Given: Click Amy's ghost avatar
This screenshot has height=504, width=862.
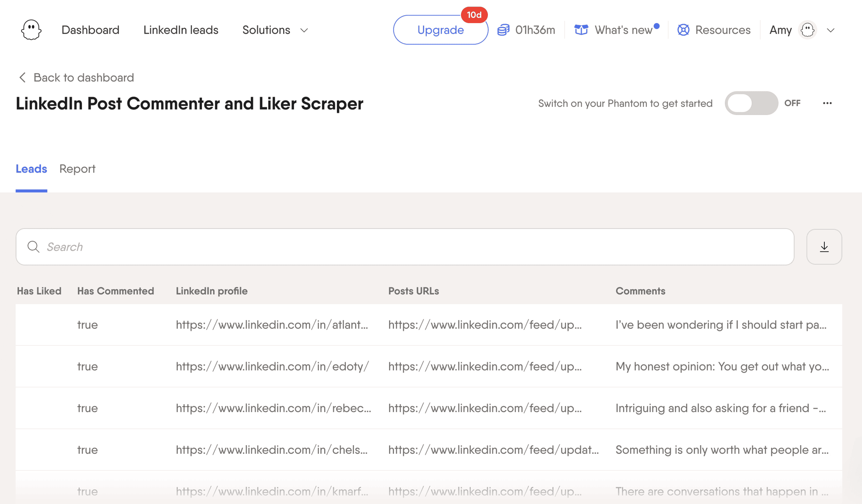Looking at the screenshot, I should pyautogui.click(x=807, y=30).
